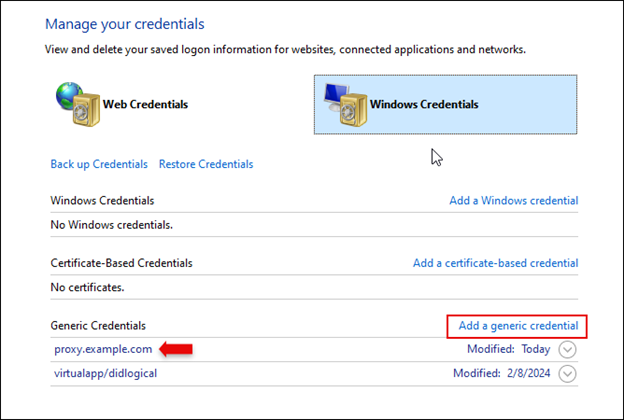Click Add a Windows credential

pyautogui.click(x=513, y=200)
